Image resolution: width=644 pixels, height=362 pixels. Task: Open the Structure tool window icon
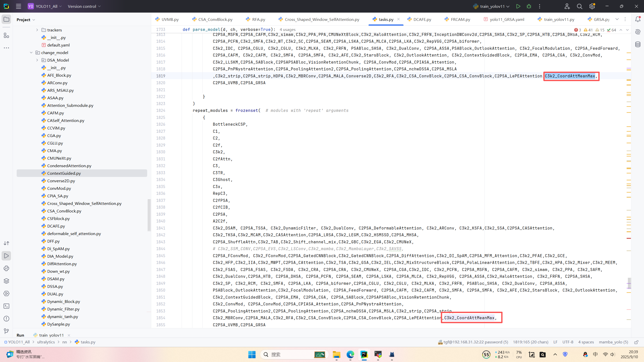coord(7,35)
